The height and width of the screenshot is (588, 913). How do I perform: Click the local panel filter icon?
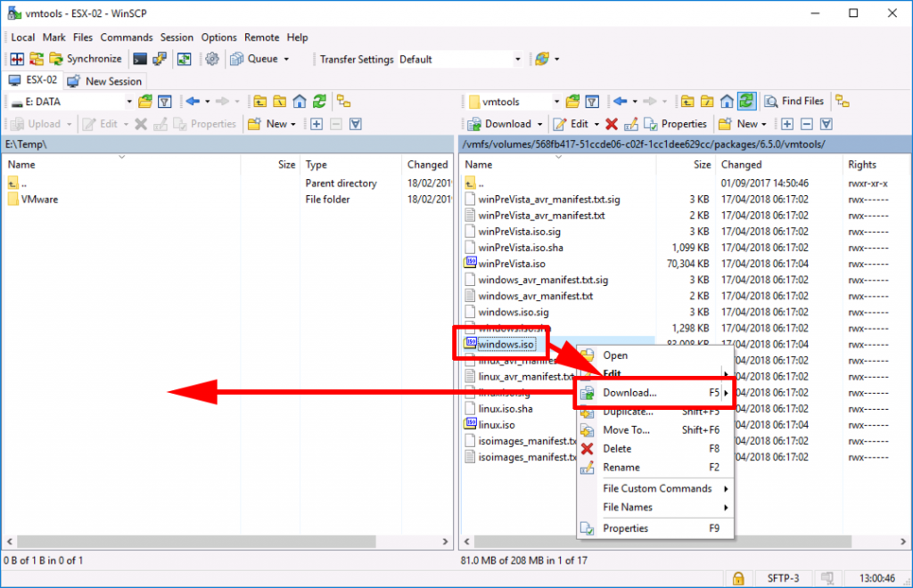tap(165, 102)
